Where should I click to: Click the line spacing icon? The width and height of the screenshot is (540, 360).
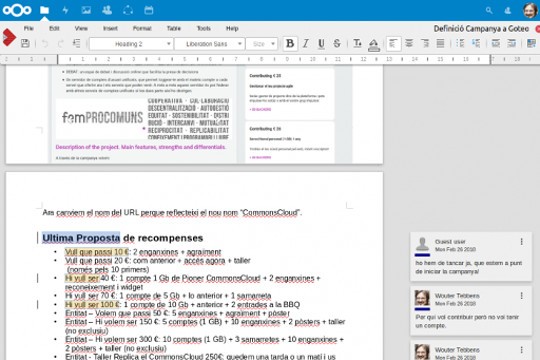tap(460, 43)
